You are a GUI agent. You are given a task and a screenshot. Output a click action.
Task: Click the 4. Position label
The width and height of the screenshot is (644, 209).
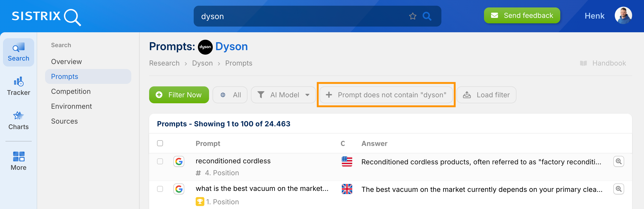coord(222,173)
